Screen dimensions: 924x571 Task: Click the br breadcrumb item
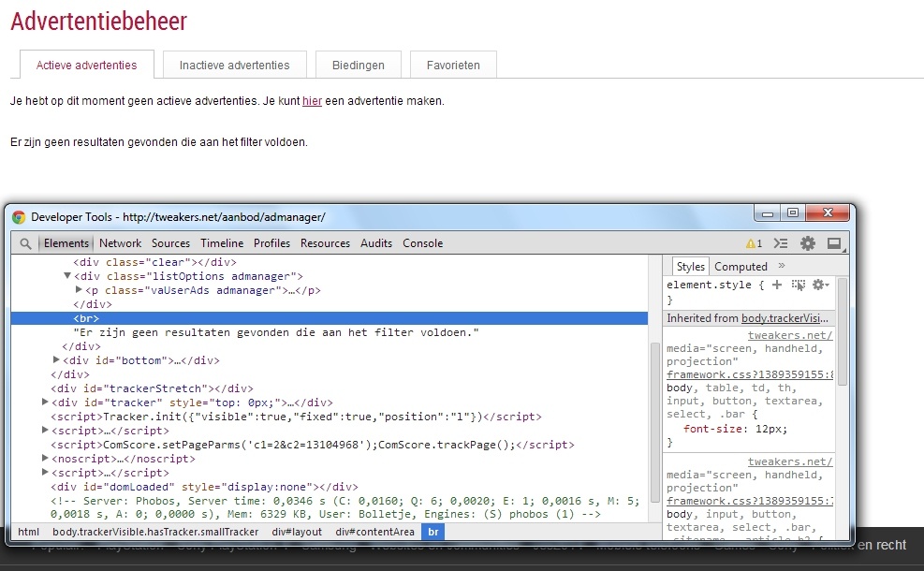click(433, 532)
